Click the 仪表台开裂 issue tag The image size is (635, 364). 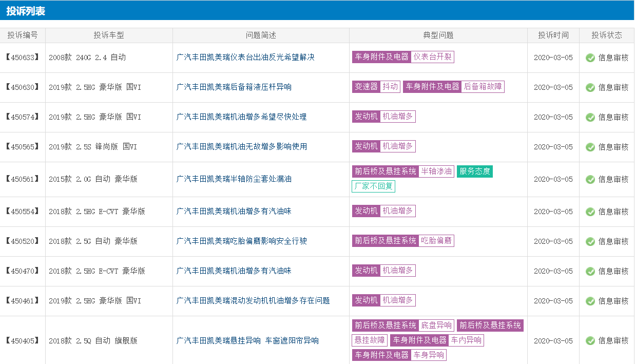(x=433, y=57)
